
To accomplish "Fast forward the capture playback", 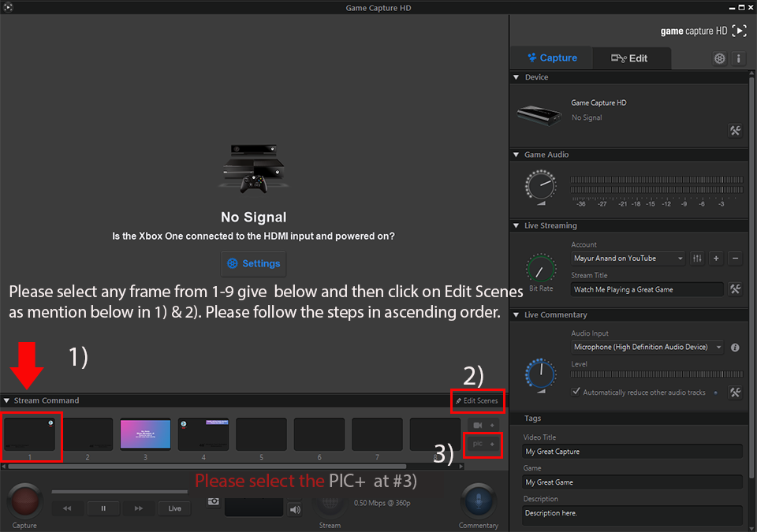I will click(x=139, y=508).
